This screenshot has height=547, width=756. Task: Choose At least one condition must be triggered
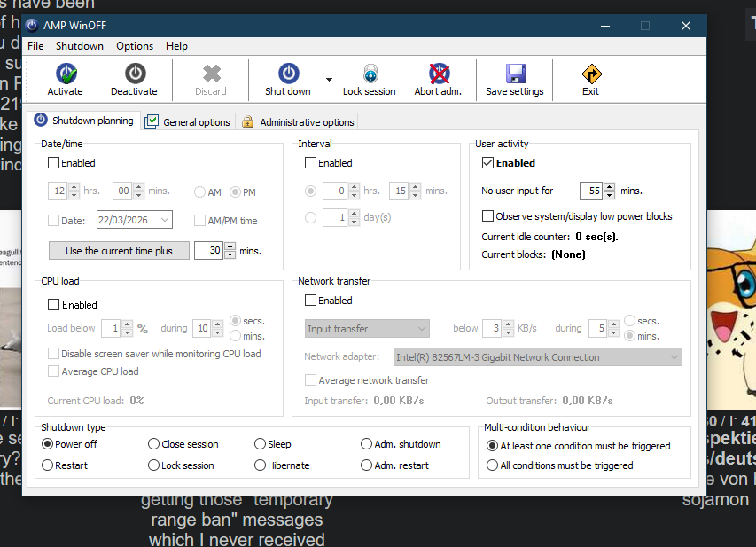tap(492, 446)
